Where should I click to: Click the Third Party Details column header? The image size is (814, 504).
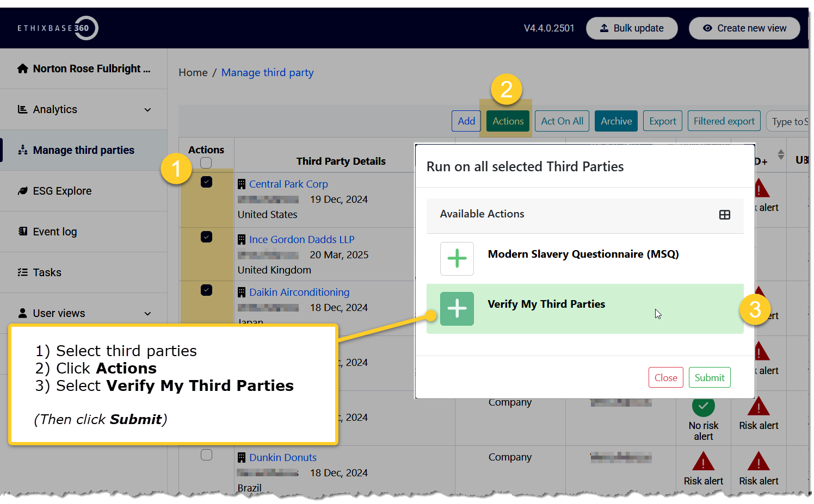click(x=341, y=161)
